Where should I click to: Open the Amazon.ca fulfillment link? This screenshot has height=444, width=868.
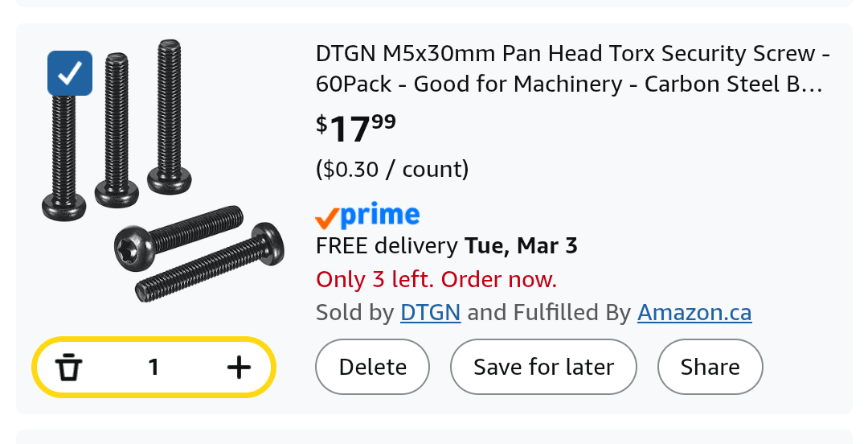point(694,312)
